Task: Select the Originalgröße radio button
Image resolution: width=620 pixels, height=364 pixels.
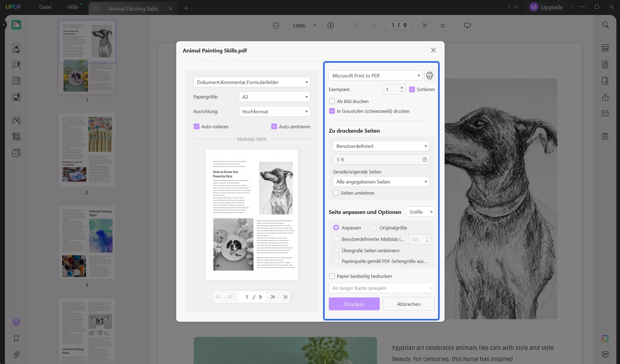Action: (x=374, y=228)
